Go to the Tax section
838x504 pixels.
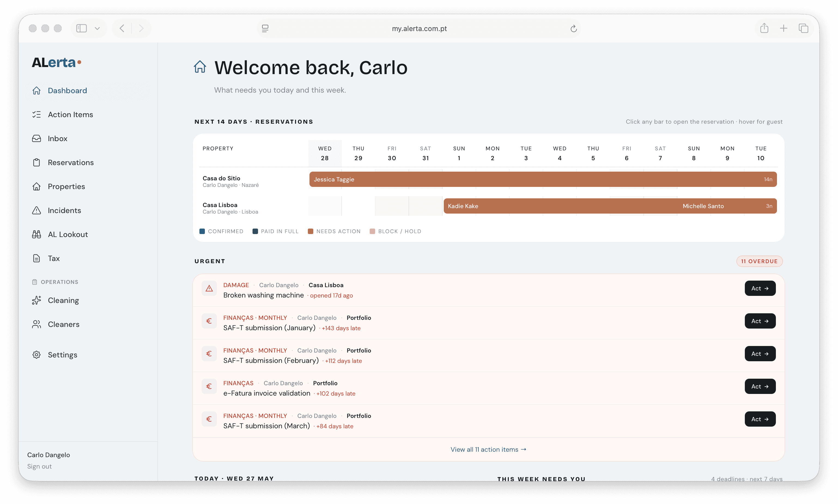[x=54, y=259]
